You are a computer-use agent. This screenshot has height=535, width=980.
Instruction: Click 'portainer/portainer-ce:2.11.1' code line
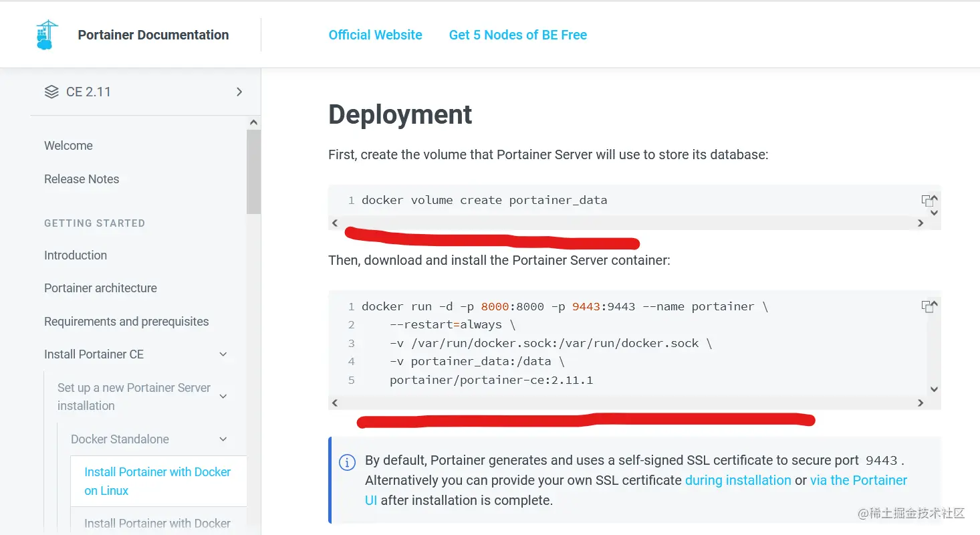tap(491, 381)
